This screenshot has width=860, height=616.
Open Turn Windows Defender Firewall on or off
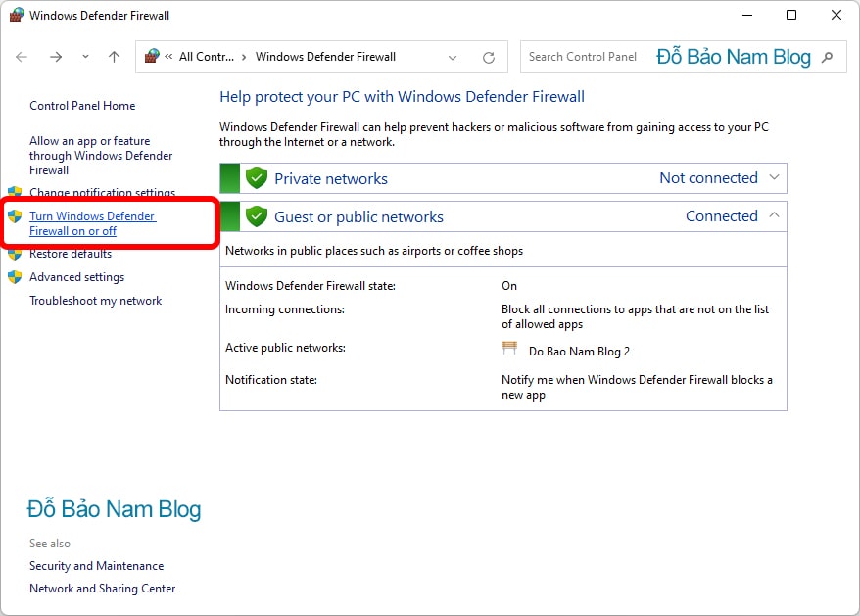point(93,223)
